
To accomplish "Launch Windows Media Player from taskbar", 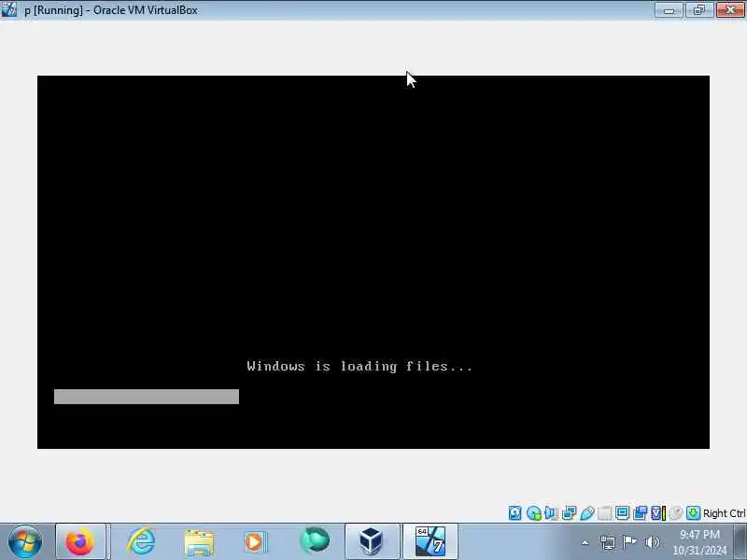I will tap(256, 542).
